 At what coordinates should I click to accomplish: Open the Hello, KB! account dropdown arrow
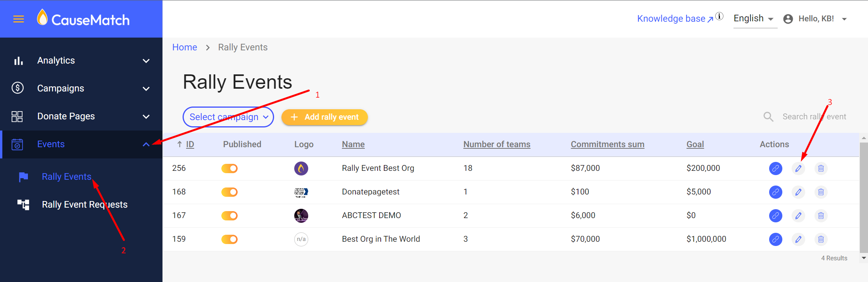tap(844, 19)
